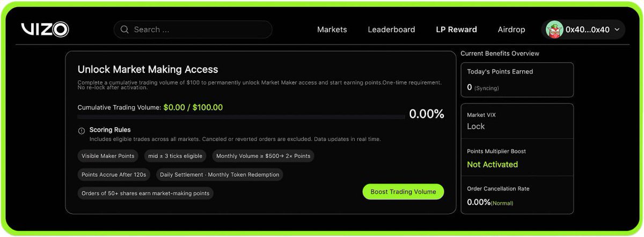
Task: Select the Monthly Volume ≥ $500 tag
Action: 263,156
